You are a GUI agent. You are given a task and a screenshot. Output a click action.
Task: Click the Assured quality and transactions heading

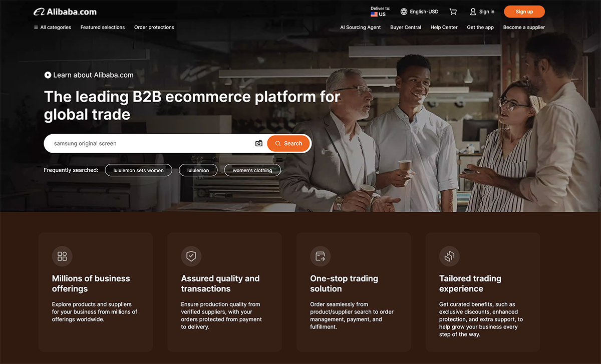220,283
